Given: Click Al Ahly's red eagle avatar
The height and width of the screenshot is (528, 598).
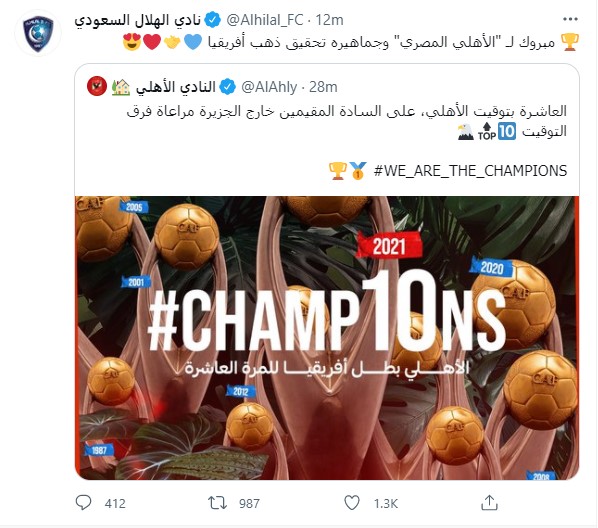Looking at the screenshot, I should [96, 86].
